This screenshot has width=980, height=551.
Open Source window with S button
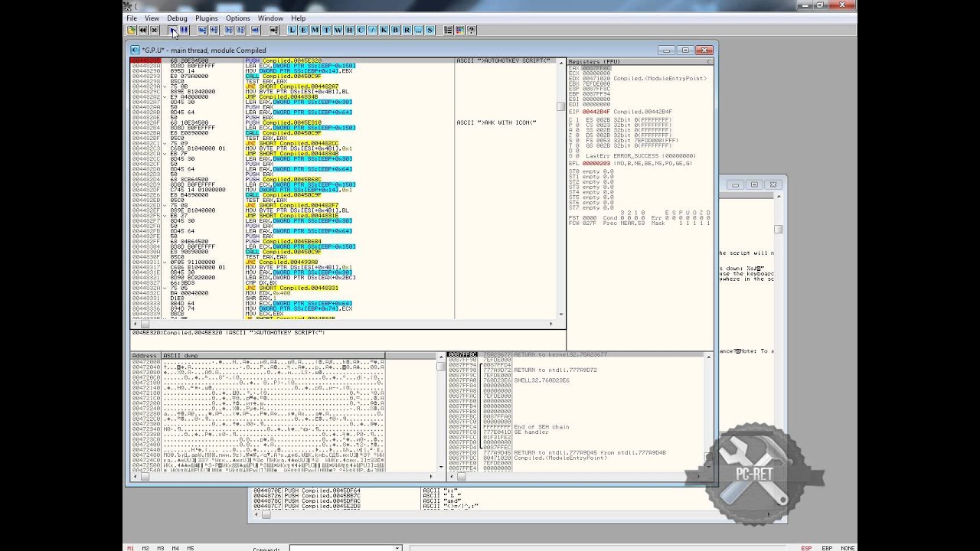pyautogui.click(x=430, y=30)
